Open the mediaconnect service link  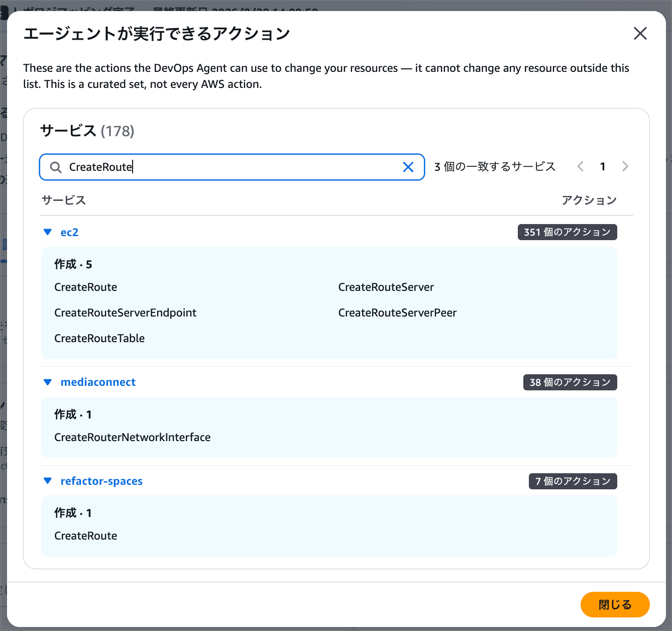(x=98, y=382)
